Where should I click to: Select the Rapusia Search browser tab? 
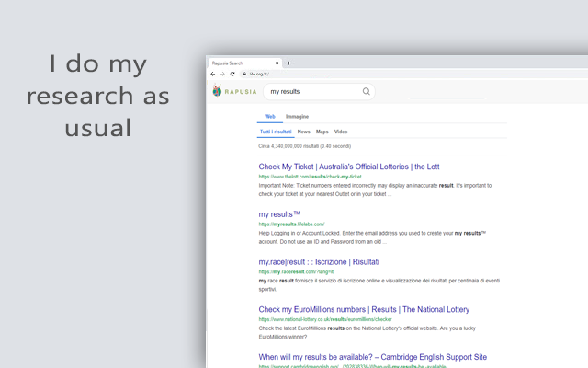coord(244,63)
